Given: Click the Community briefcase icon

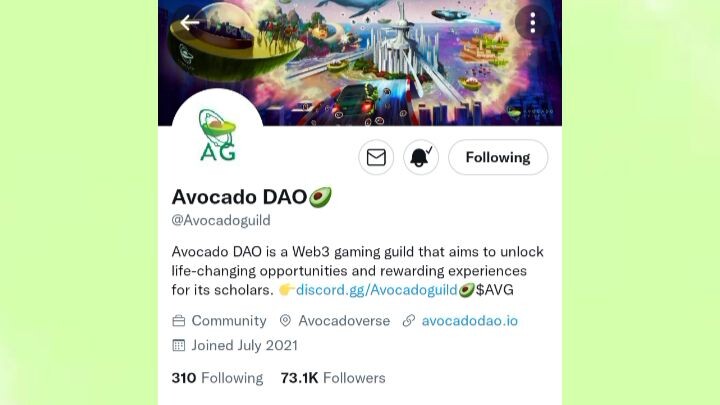Looking at the screenshot, I should coord(179,321).
